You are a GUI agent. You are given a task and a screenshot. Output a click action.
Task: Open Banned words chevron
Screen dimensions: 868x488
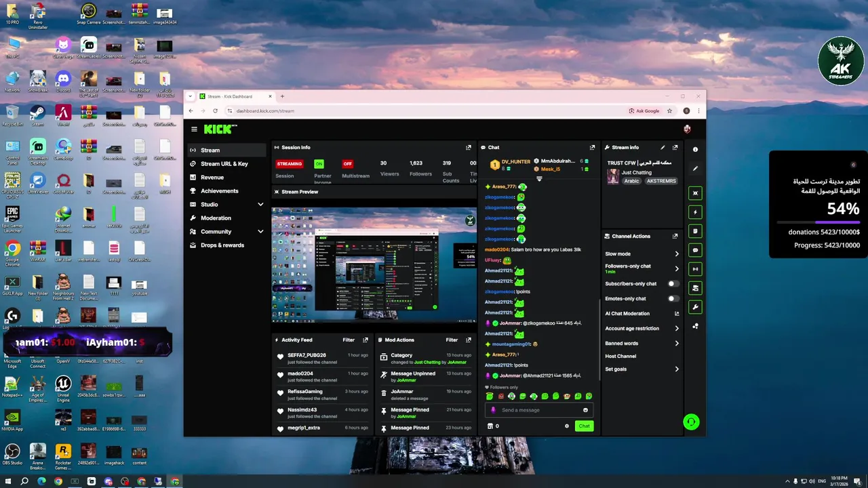(676, 344)
